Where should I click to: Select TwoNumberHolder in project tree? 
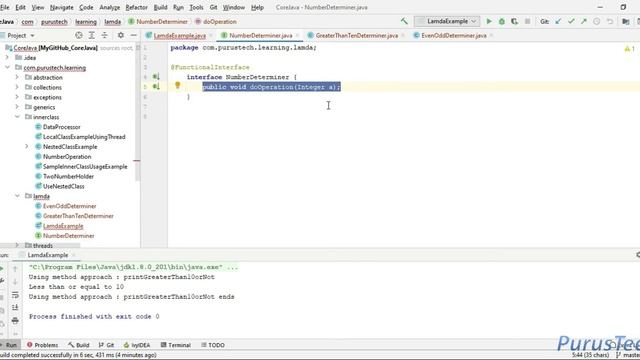68,176
